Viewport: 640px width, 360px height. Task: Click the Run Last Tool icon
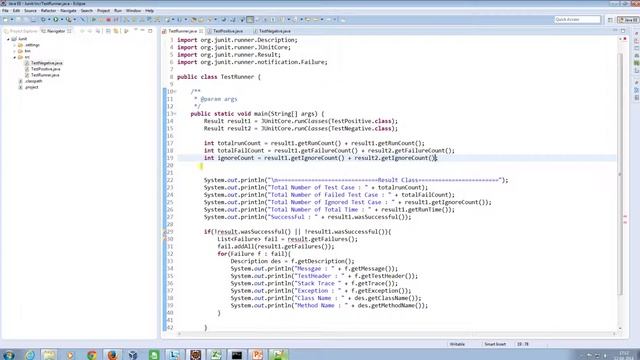click(69, 20)
